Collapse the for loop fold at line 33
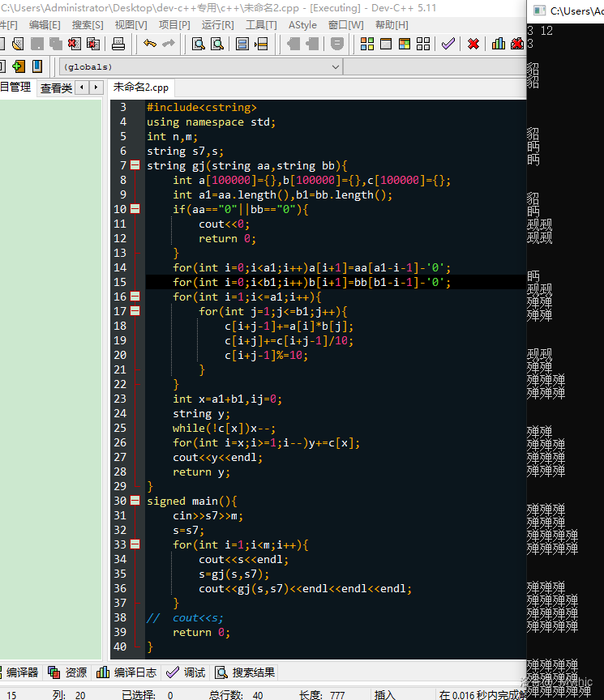Viewport: 604px width, 700px height. click(135, 544)
